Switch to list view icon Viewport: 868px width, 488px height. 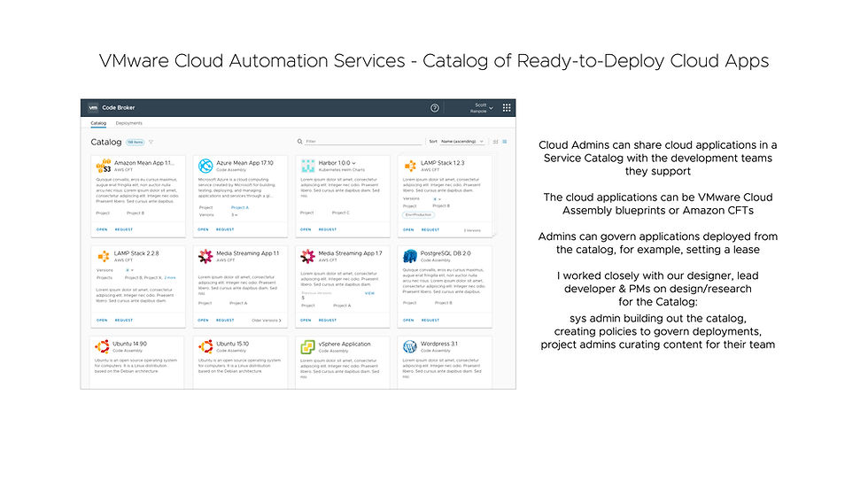pos(495,142)
